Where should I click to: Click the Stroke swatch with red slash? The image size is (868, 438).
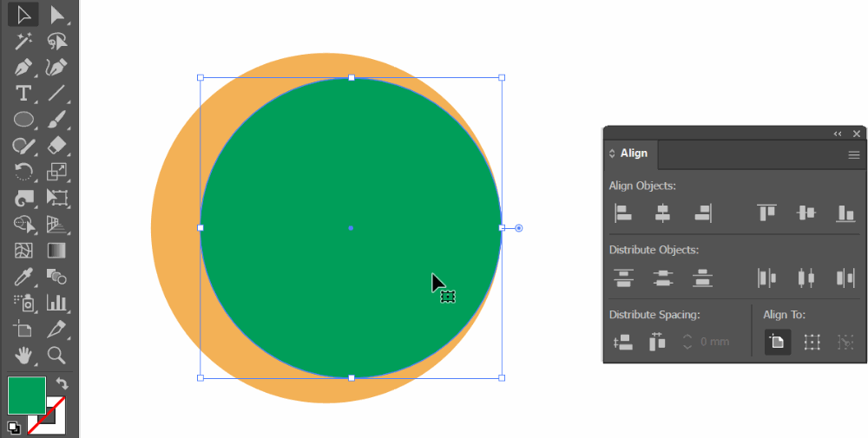(56, 423)
